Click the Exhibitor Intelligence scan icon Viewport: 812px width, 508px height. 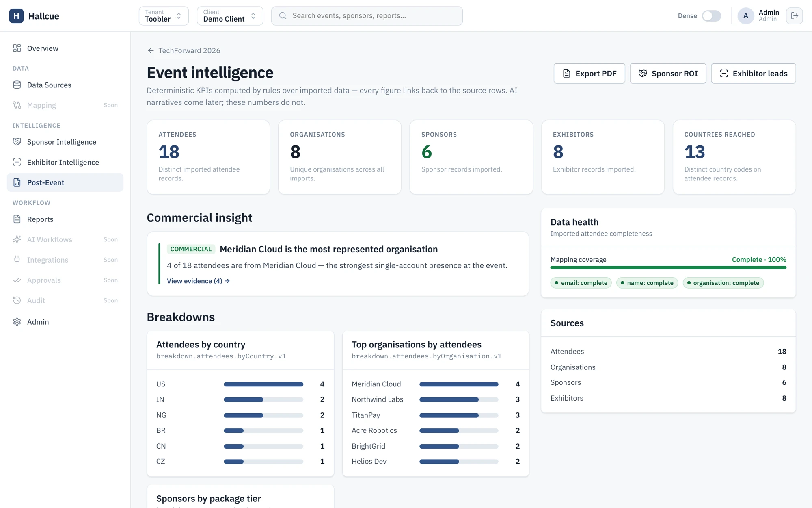pos(17,162)
